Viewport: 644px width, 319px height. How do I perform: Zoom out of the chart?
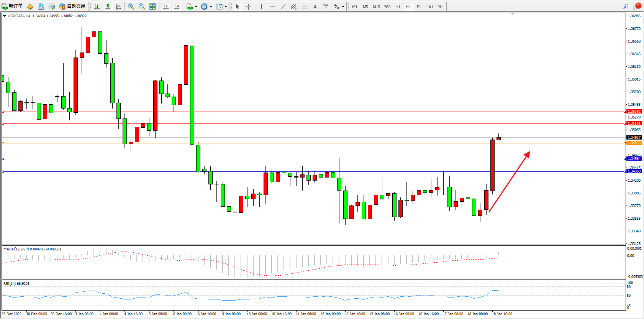(142, 7)
